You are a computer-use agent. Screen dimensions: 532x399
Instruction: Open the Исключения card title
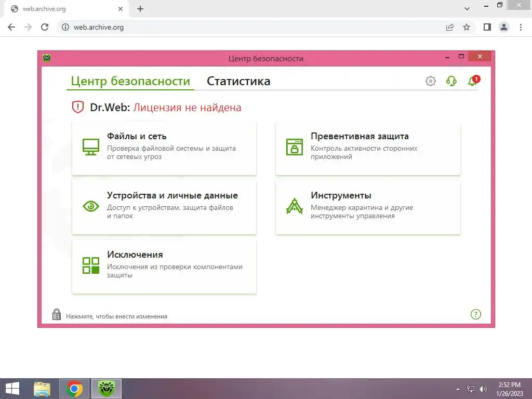(135, 255)
